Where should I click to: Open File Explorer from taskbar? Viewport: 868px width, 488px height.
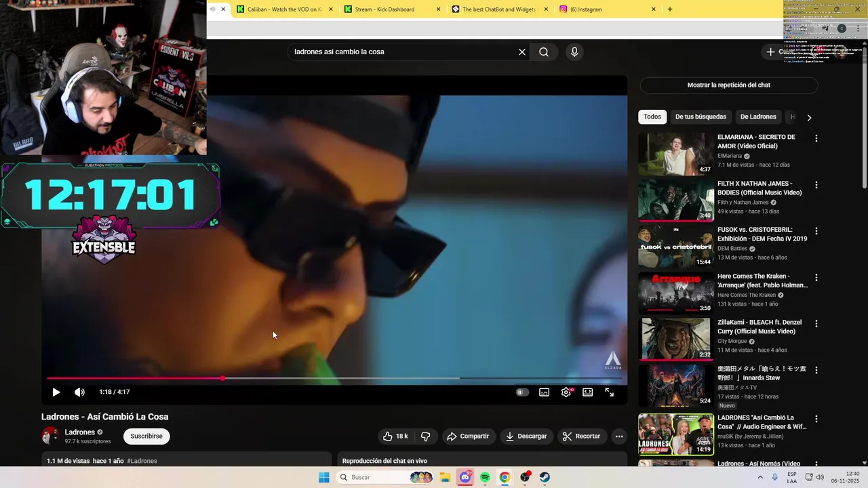click(446, 478)
